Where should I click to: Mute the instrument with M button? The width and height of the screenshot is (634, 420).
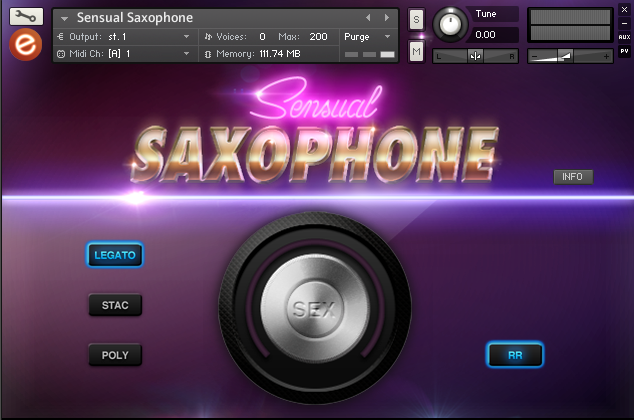416,52
